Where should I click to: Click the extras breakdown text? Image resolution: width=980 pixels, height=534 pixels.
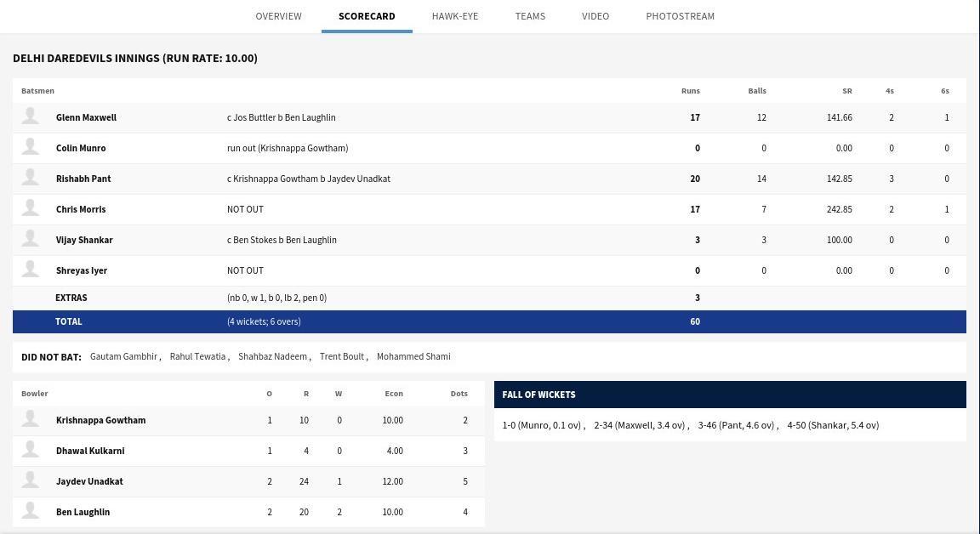coord(276,298)
